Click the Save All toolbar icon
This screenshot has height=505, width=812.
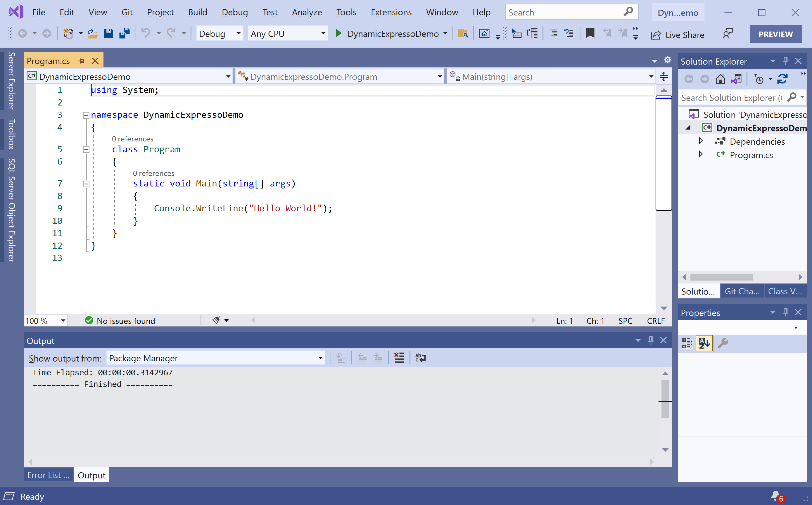[x=124, y=33]
